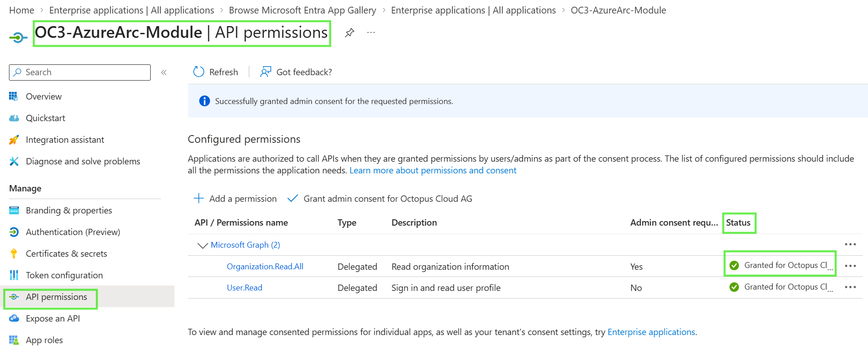Viewport: 868px width, 349px height.
Task: Open the OC3-AzureArc-Module breadcrumb
Action: coord(618,10)
